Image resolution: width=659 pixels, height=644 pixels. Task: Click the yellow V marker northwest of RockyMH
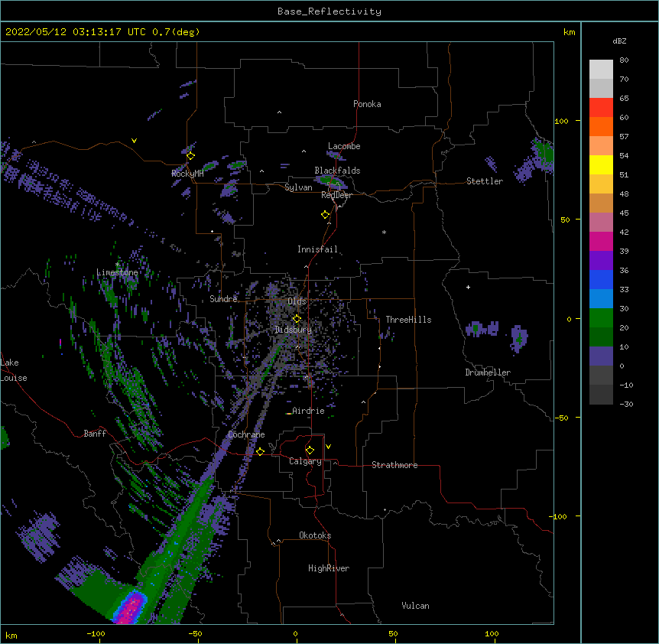[134, 141]
